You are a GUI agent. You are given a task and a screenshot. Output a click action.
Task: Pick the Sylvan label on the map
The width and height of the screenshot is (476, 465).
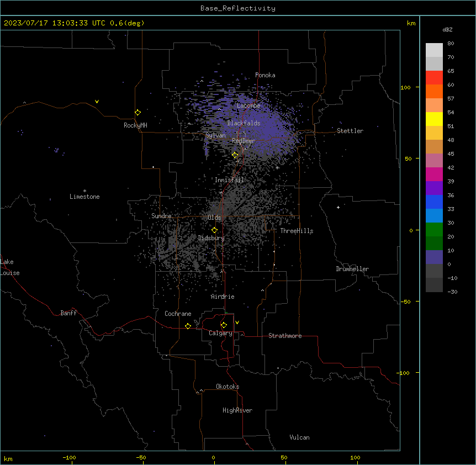[215, 135]
